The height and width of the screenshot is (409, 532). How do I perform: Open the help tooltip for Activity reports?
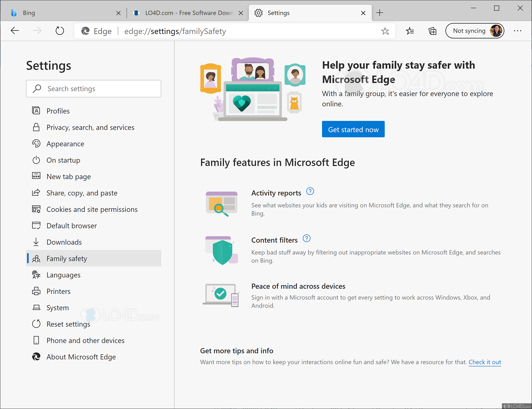click(310, 191)
